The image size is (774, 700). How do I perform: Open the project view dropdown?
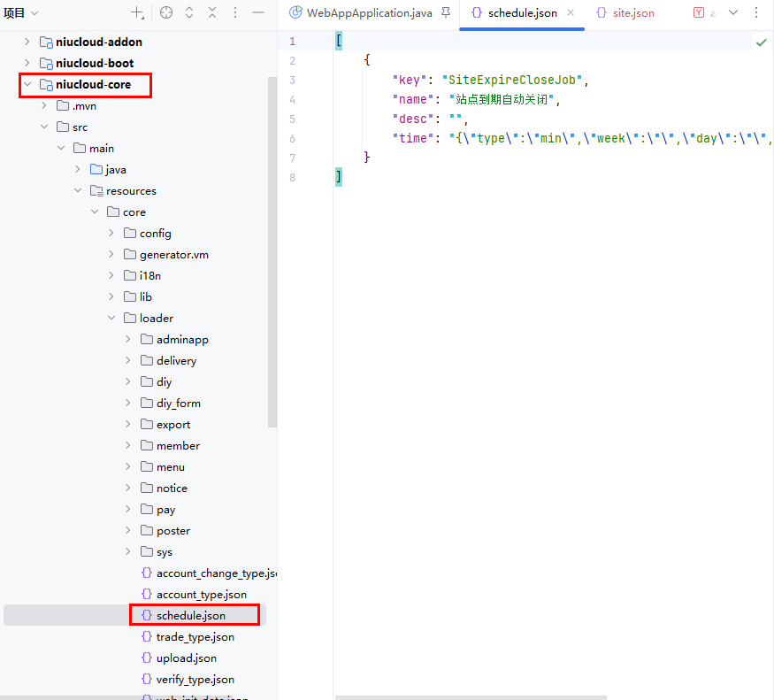[21, 13]
